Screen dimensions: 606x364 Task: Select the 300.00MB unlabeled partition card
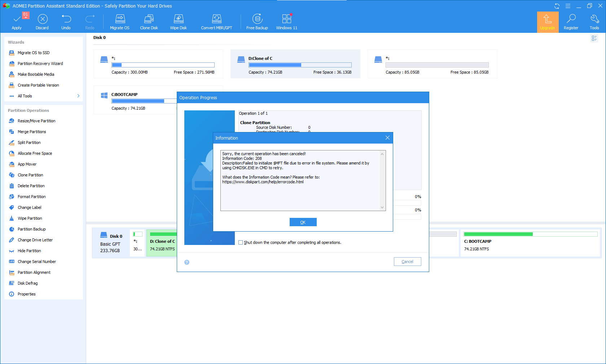tap(158, 64)
